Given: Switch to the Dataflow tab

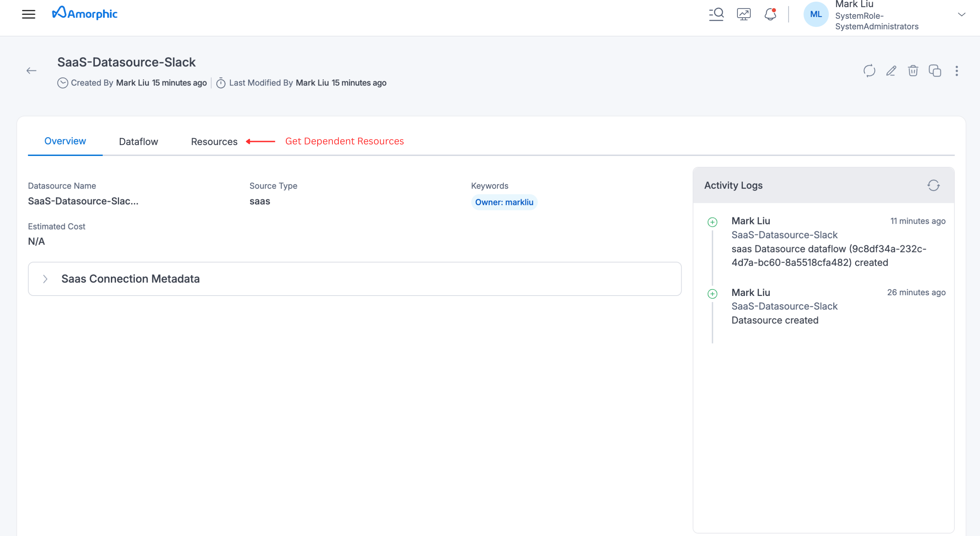Looking at the screenshot, I should pos(138,142).
